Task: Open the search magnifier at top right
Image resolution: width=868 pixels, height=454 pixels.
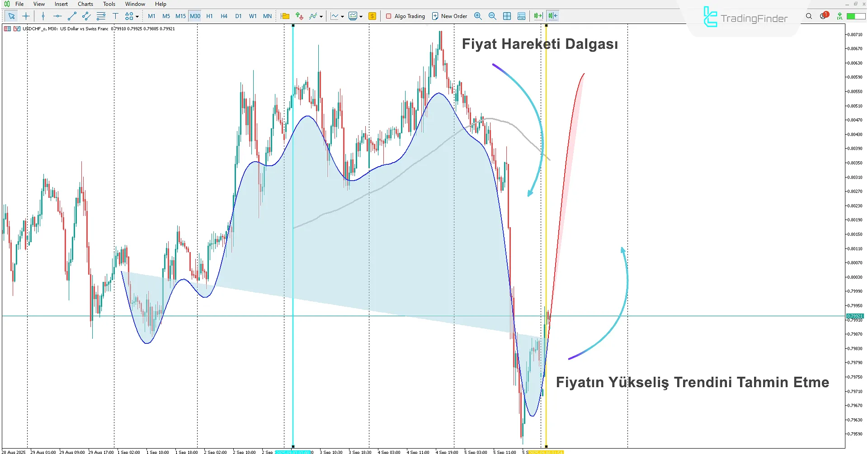Action: pyautogui.click(x=809, y=16)
